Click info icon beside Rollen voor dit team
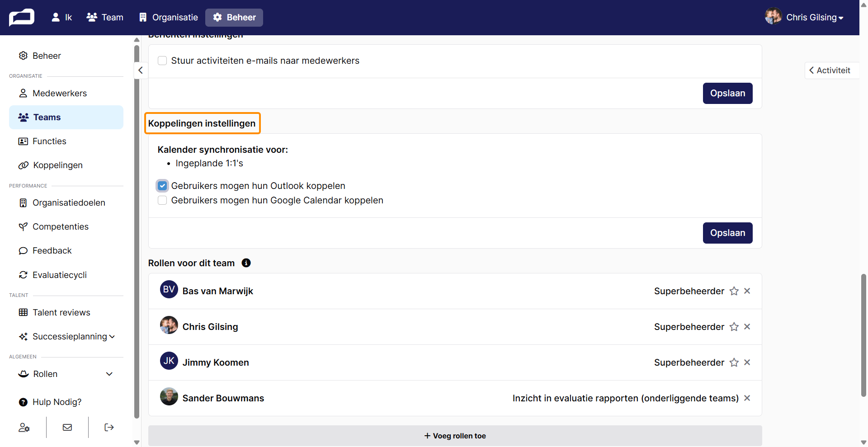The height and width of the screenshot is (447, 868). pos(246,263)
